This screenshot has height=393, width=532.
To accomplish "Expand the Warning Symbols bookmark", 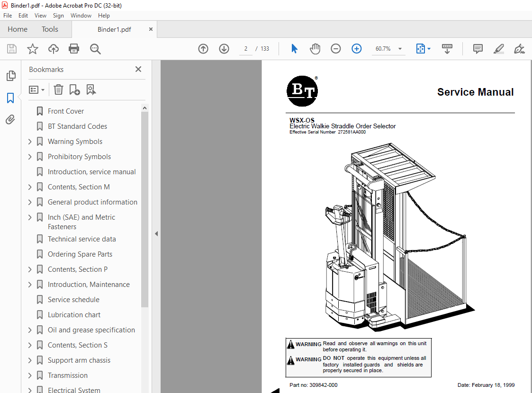I will pyautogui.click(x=30, y=142).
